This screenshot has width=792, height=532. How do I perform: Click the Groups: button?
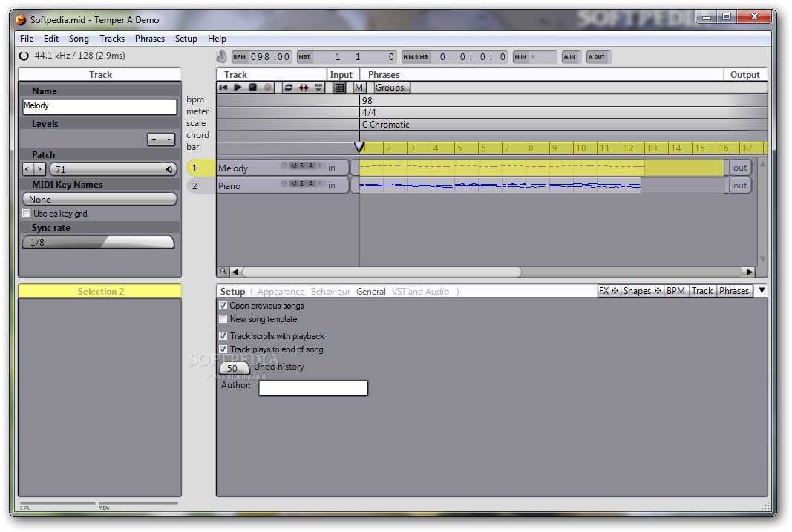click(390, 88)
